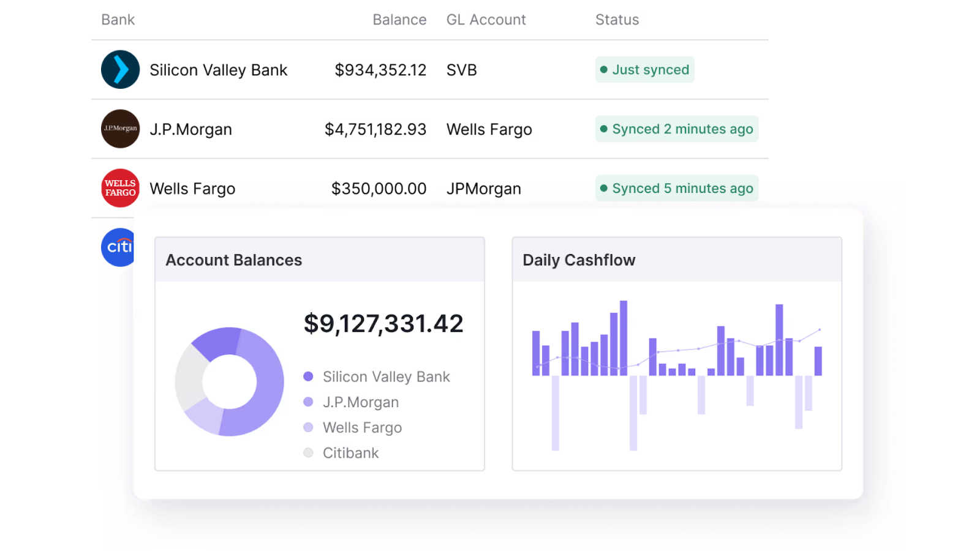The image size is (980, 551).
Task: Select the Silicon Valley Bank legend label
Action: point(386,377)
